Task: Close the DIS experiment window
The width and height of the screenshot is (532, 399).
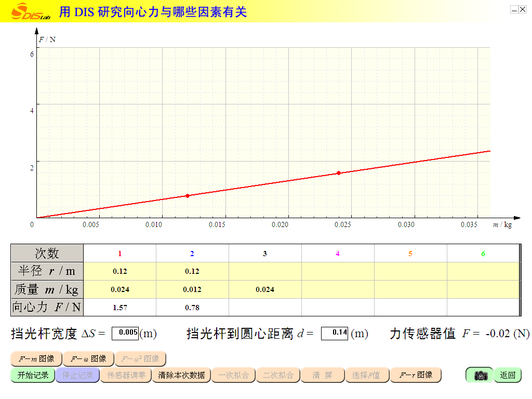Action: [x=522, y=9]
